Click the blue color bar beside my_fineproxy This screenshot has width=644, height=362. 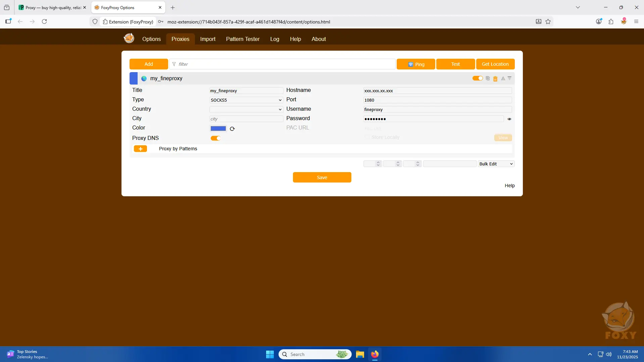coord(134,79)
